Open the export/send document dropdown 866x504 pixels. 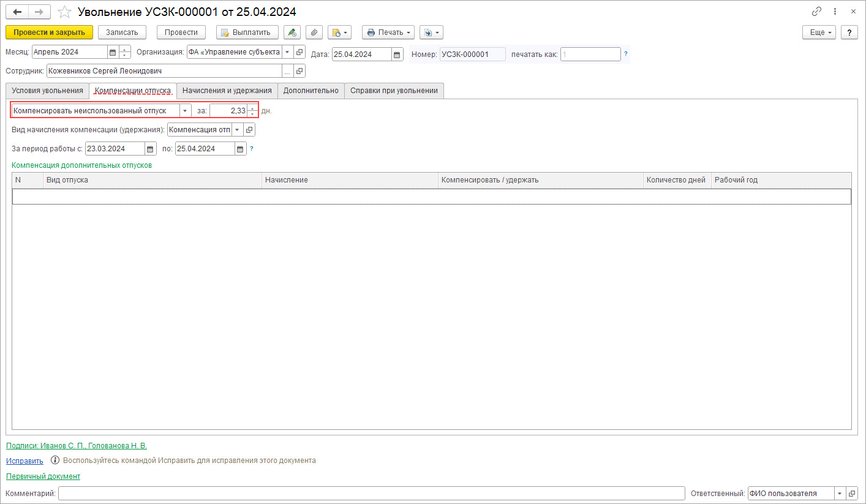tap(431, 32)
